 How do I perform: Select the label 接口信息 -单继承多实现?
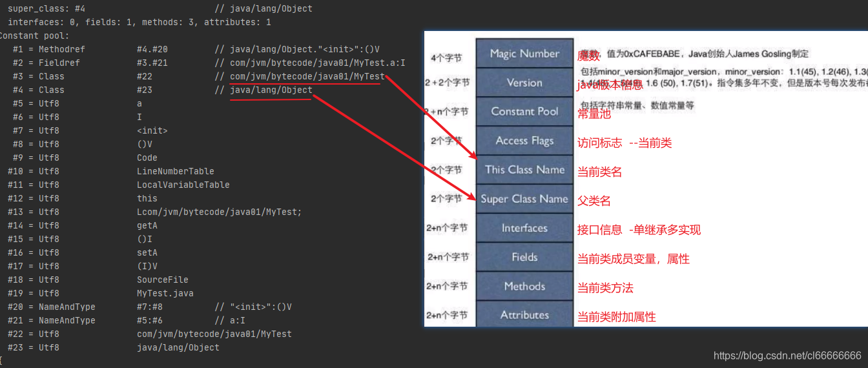point(639,230)
